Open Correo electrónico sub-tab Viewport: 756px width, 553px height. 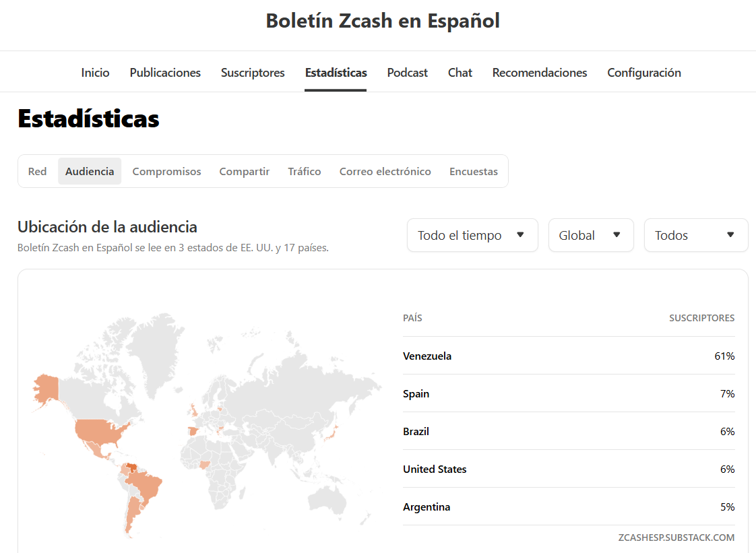pos(385,172)
